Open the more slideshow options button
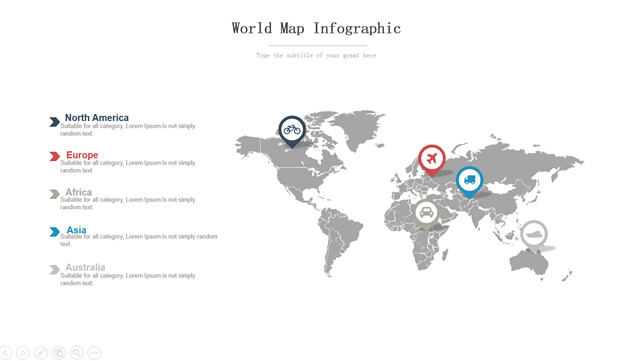635x361 pixels. (x=94, y=353)
